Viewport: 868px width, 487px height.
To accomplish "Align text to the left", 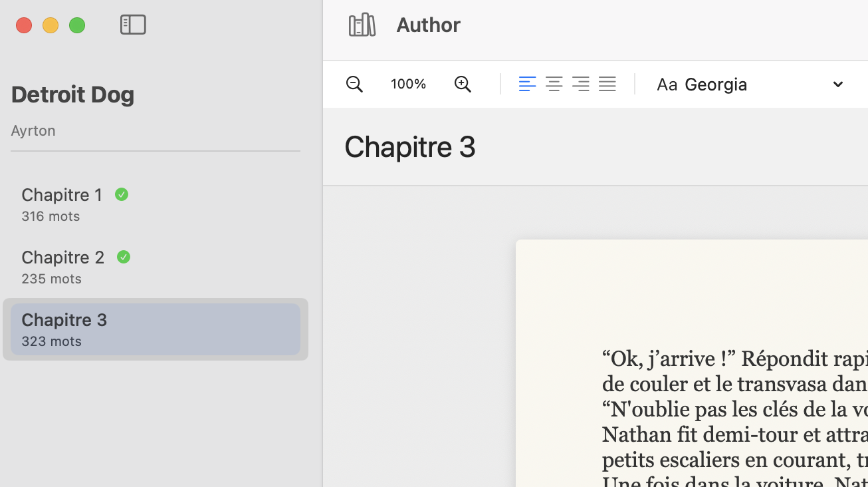I will (x=527, y=84).
